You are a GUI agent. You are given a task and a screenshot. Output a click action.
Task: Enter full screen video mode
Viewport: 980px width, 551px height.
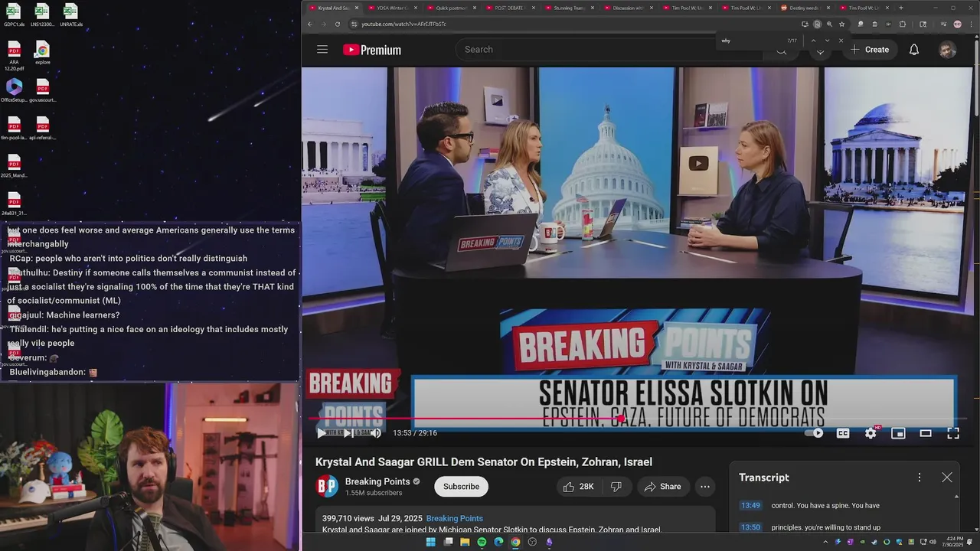[953, 433]
